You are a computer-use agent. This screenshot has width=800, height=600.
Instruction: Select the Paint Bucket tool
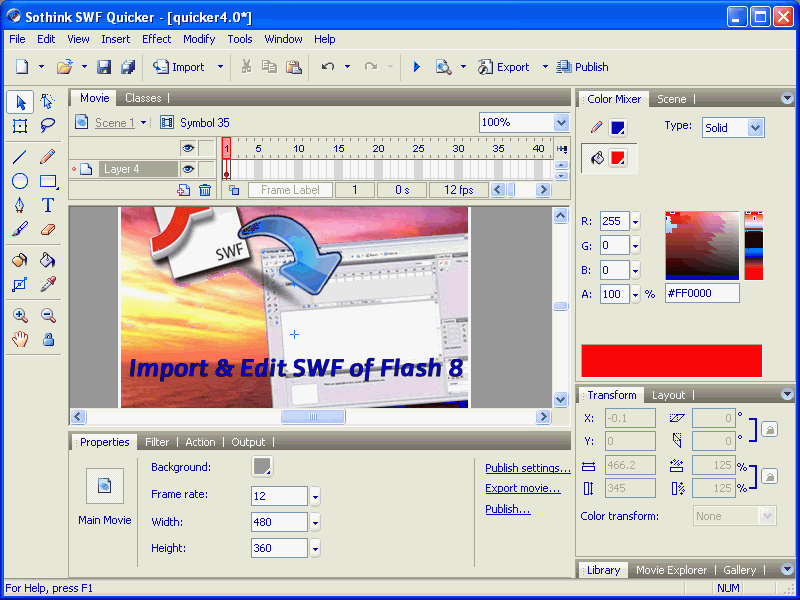click(x=47, y=261)
